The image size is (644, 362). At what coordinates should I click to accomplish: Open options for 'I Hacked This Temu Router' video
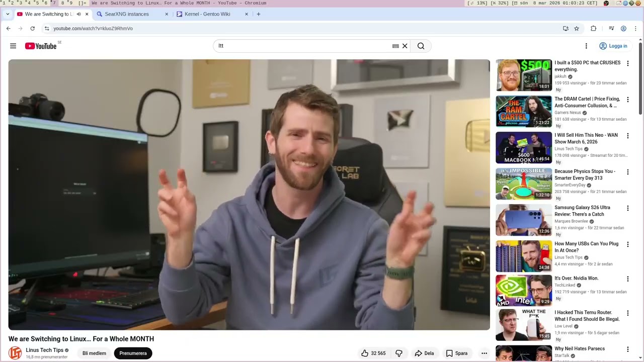(x=627, y=313)
